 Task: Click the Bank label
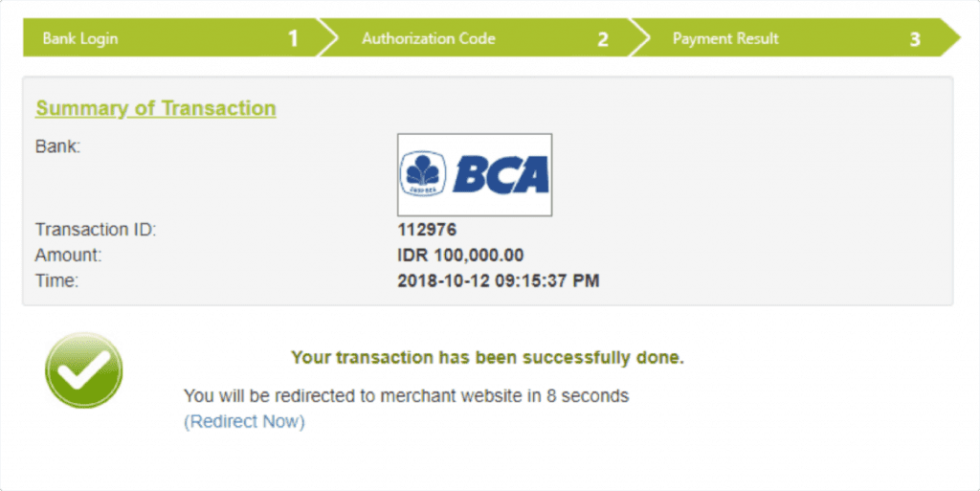click(x=58, y=146)
